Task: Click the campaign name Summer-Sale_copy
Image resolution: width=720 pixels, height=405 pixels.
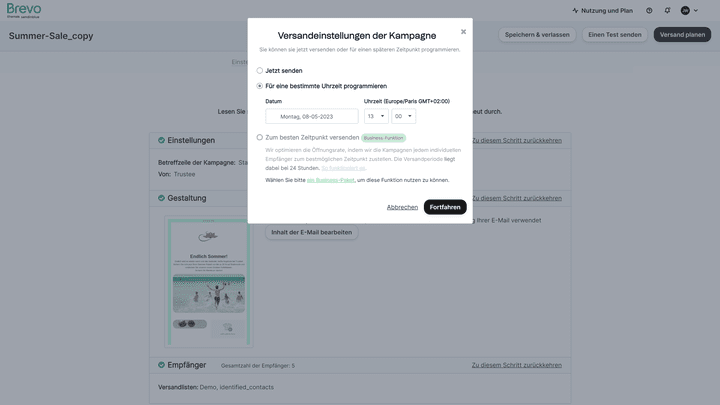Action: (x=51, y=36)
